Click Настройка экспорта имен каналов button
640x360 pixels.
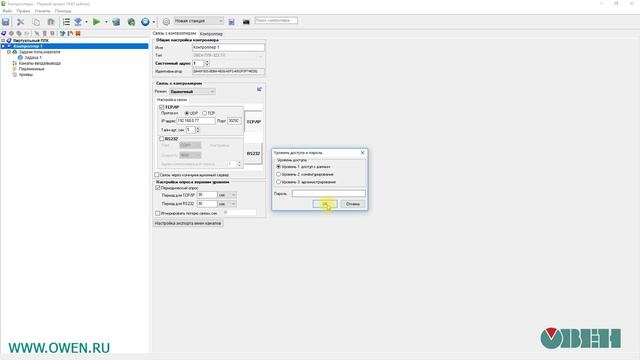[188, 223]
